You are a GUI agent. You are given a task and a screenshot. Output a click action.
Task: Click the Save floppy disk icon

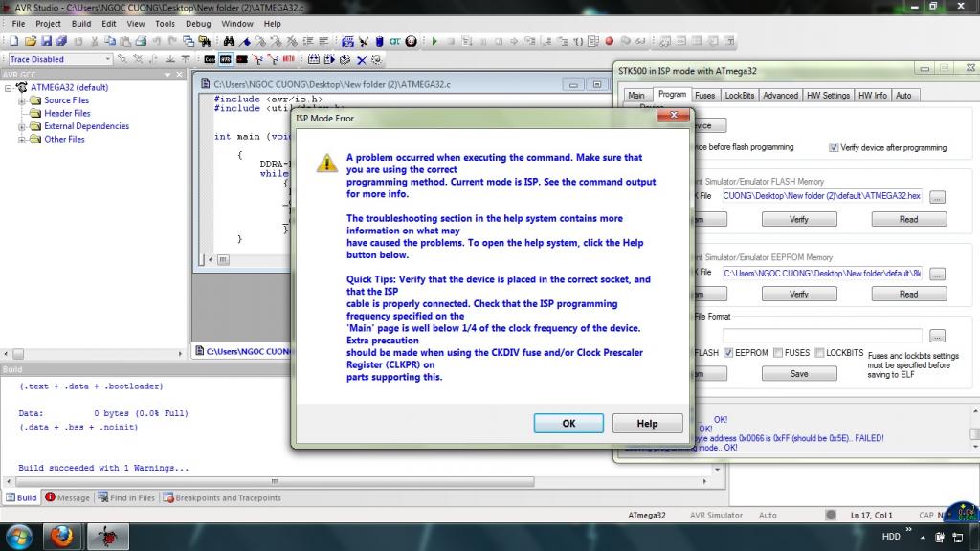(x=46, y=41)
